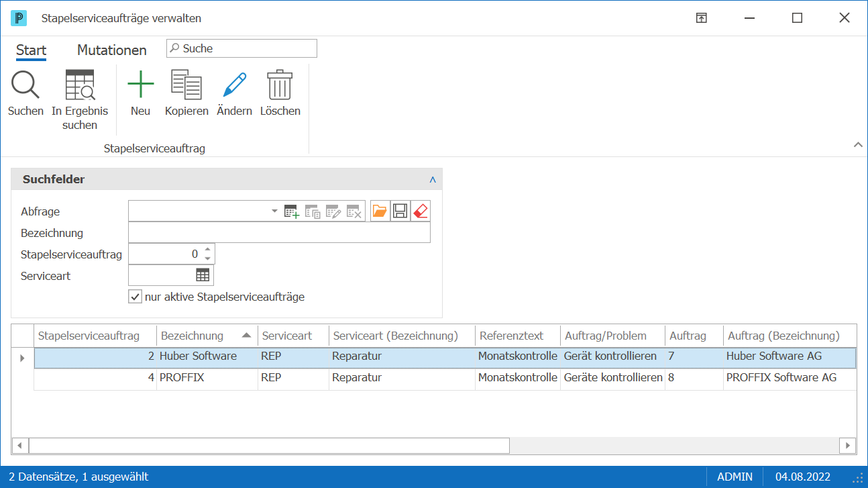The width and height of the screenshot is (868, 488).
Task: Sort by Bezeichnung column header
Action: [x=207, y=336]
